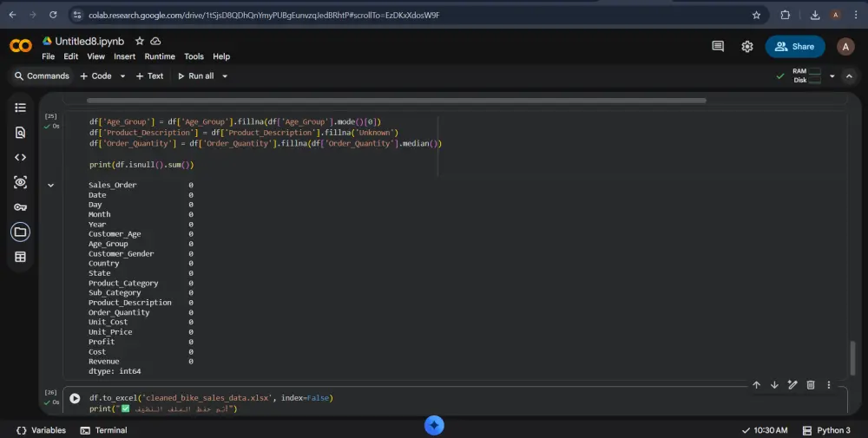Open the File menu
This screenshot has height=438, width=868.
tap(48, 56)
